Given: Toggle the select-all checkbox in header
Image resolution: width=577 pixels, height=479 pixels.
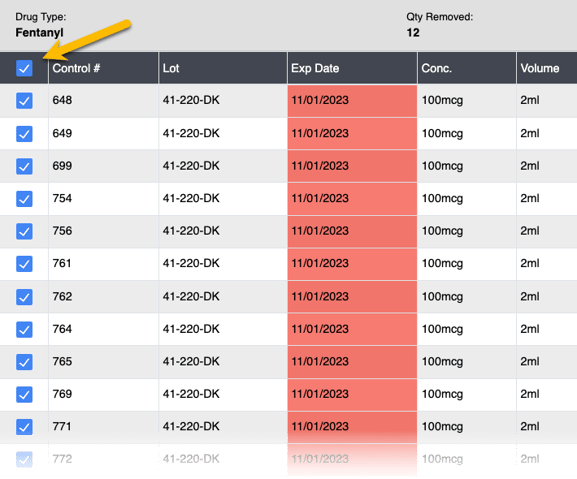Looking at the screenshot, I should (x=24, y=68).
